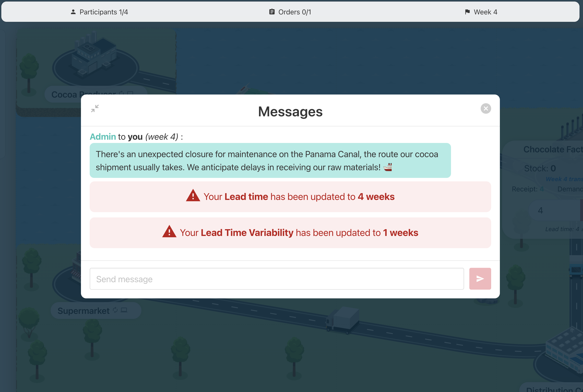Screen dimensions: 583x392
Task: Click the Lead time updated alert banner
Action: (x=290, y=197)
